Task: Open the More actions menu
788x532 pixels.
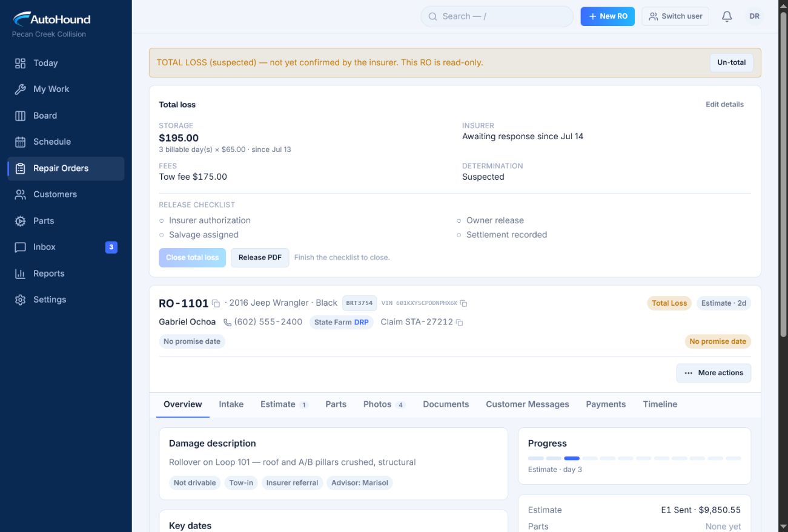Action: pyautogui.click(x=714, y=373)
